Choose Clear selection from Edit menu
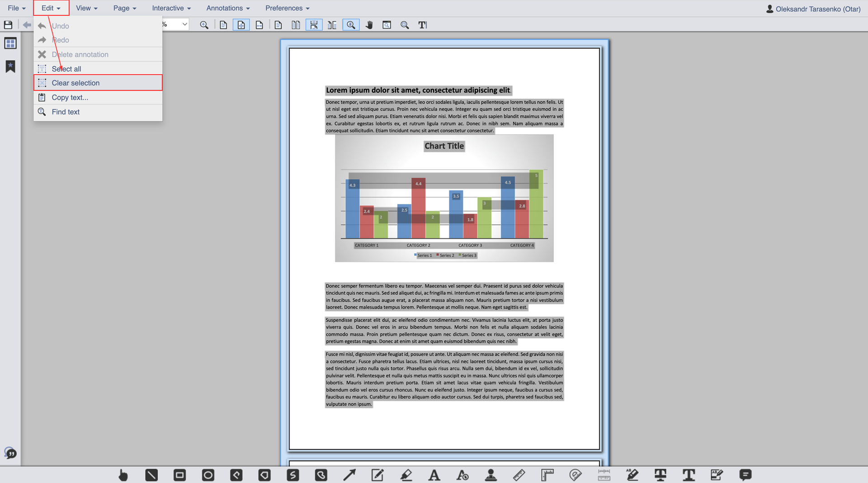 click(x=75, y=83)
